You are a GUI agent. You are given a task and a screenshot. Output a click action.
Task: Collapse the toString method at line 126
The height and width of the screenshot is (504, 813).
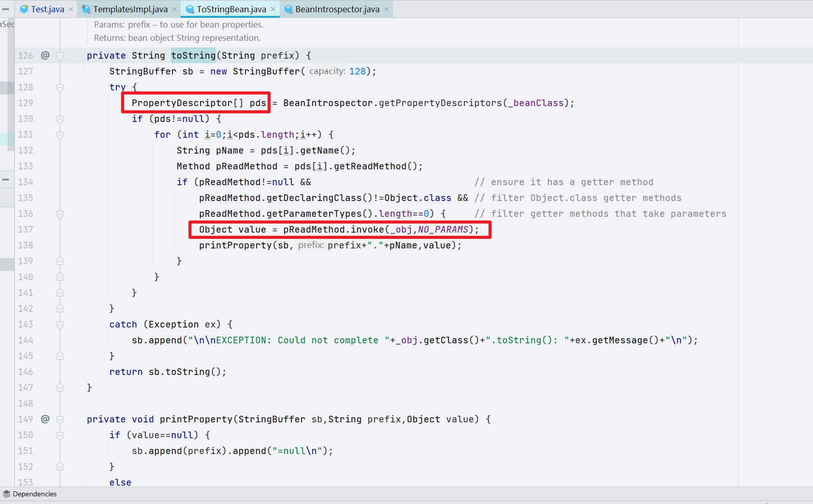[60, 56]
